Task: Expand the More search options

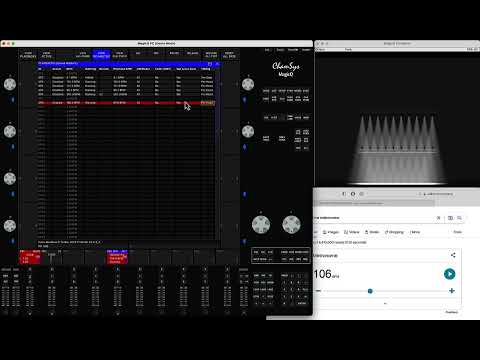Action: [415, 232]
